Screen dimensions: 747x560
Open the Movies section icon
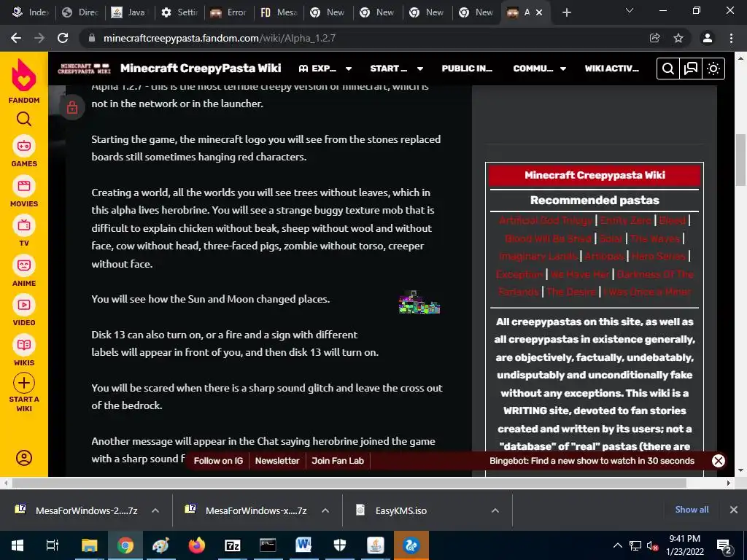pos(24,186)
